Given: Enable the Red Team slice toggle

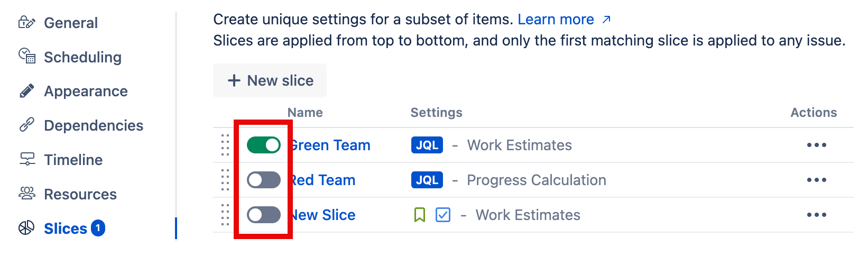Looking at the screenshot, I should (263, 180).
